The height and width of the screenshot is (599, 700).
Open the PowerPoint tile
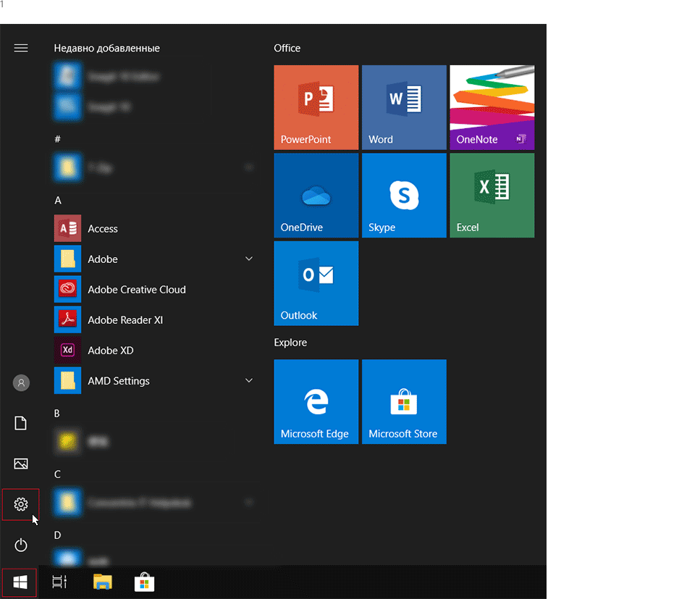pyautogui.click(x=316, y=107)
